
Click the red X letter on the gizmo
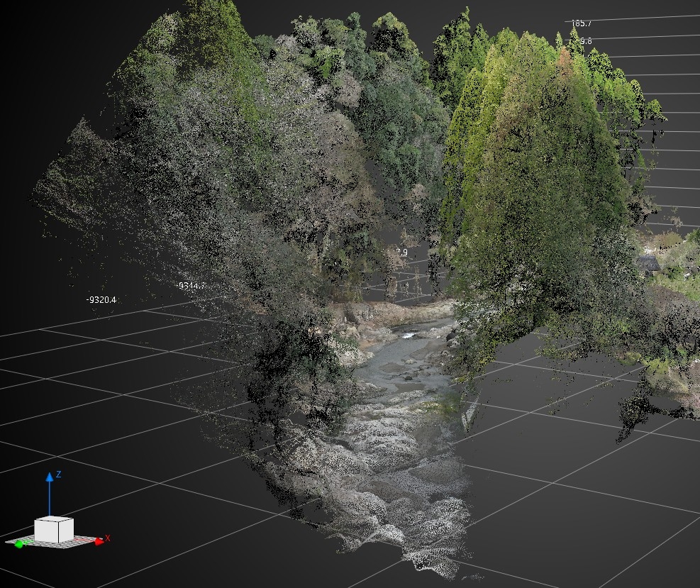tap(108, 538)
